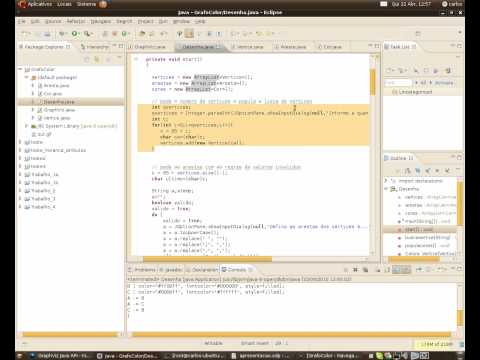Toggle Mark Occurrences highlighted toolbar button
This screenshot has height=360, width=480.
pyautogui.click(x=189, y=33)
